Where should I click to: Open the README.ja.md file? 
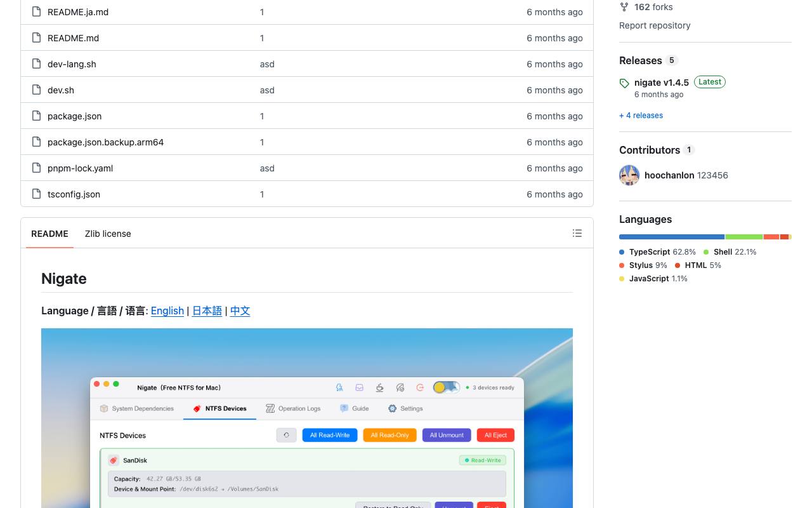point(78,12)
